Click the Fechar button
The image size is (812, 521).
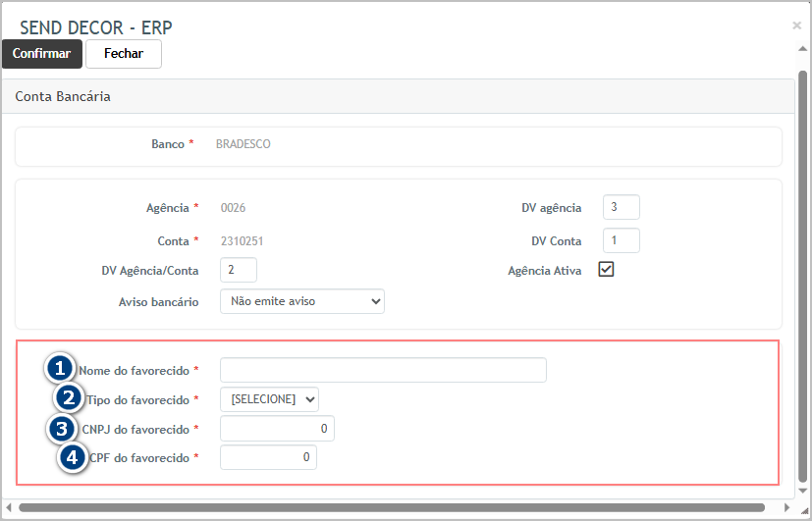(124, 54)
